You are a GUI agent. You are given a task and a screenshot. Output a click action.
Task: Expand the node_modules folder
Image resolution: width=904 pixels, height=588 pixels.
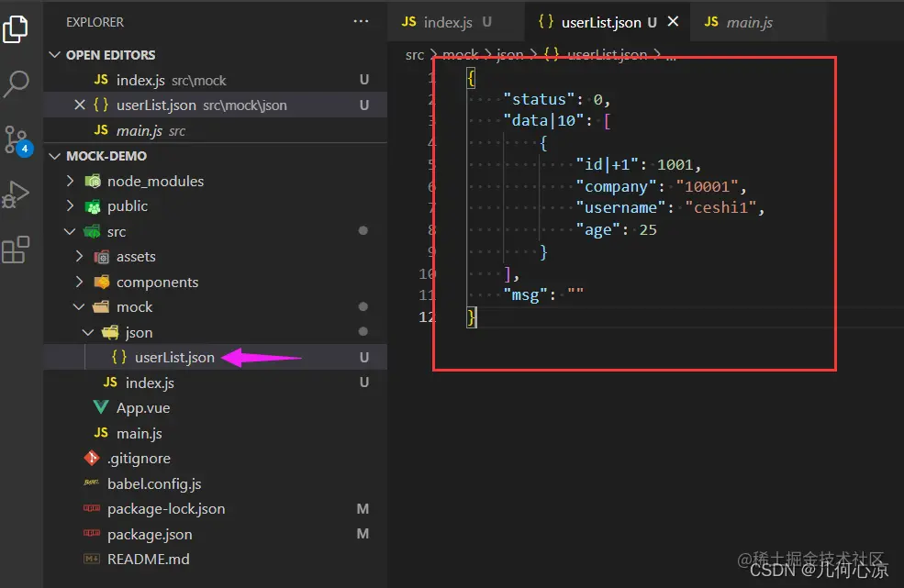point(215,181)
